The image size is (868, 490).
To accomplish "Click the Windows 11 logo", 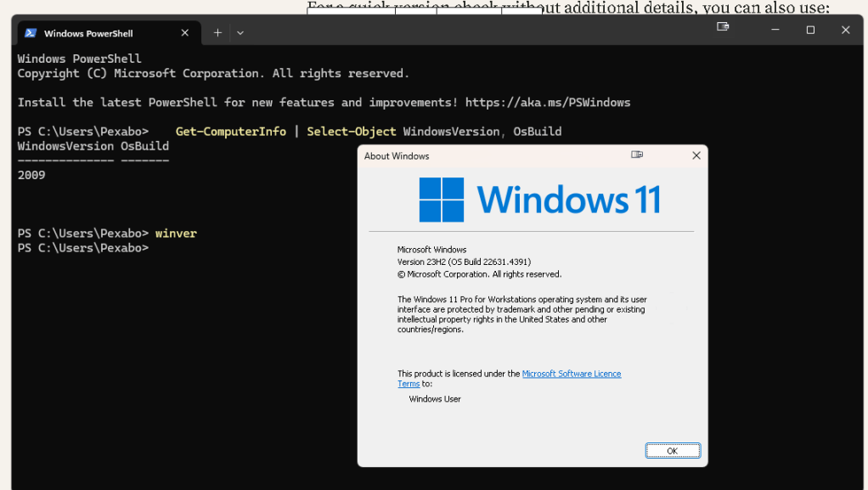I will pyautogui.click(x=539, y=200).
